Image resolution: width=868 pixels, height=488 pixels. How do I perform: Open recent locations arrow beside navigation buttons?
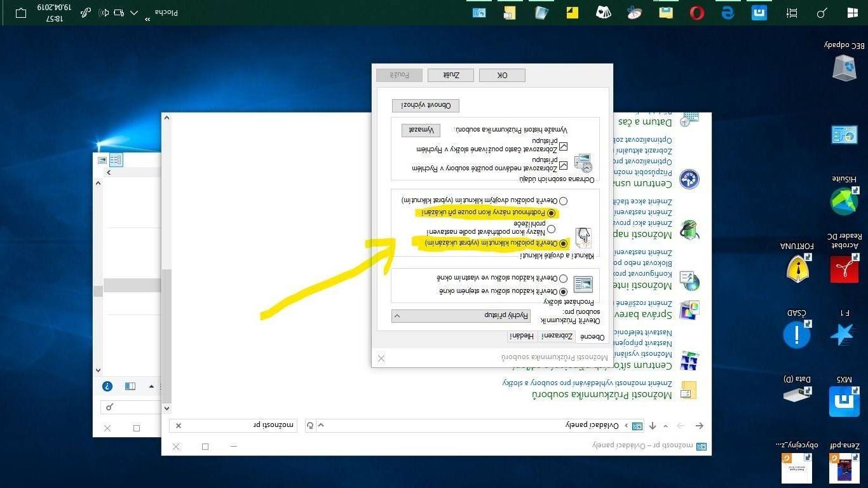coord(666,426)
